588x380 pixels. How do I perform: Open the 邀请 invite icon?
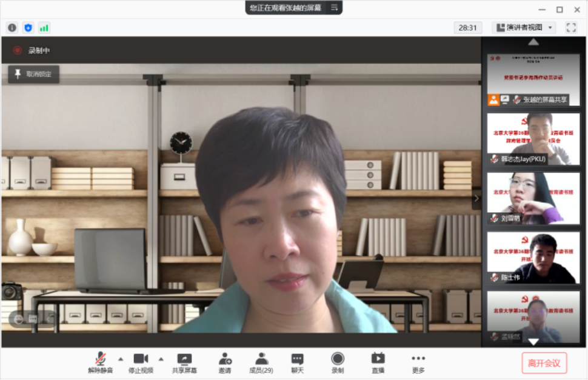click(x=225, y=362)
